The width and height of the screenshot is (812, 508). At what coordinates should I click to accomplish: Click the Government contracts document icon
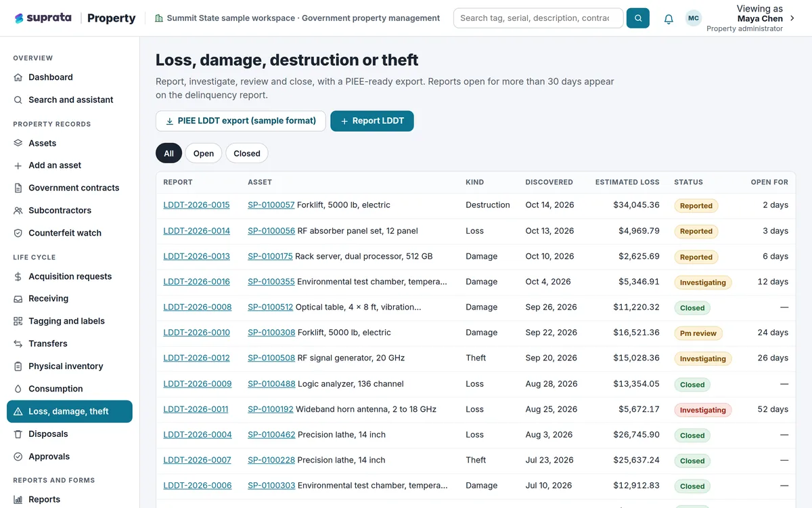coord(18,188)
